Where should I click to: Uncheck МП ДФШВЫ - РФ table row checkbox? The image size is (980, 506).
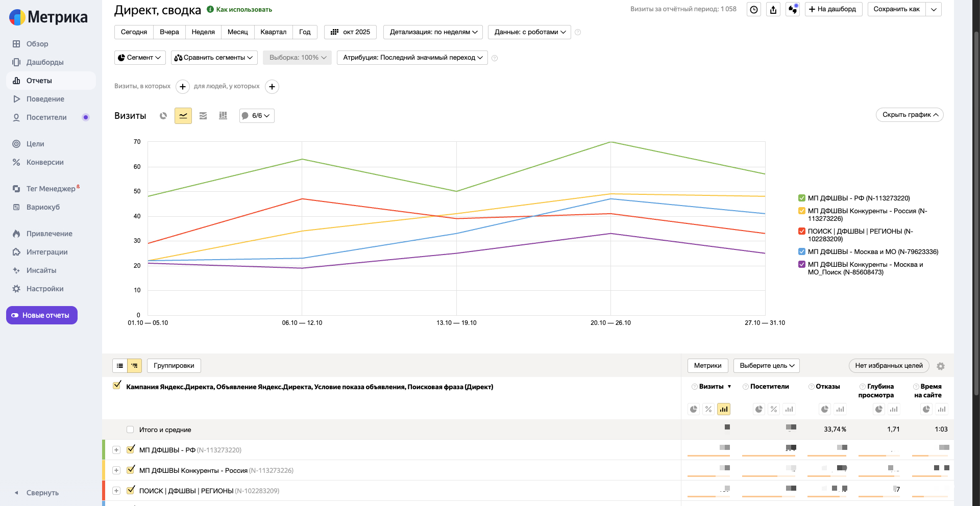pyautogui.click(x=131, y=449)
